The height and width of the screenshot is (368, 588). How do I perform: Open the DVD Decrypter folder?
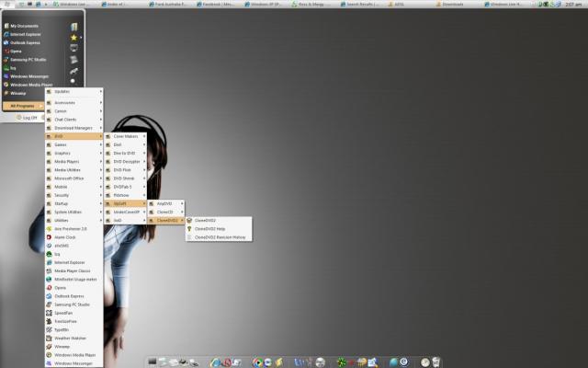(125, 162)
